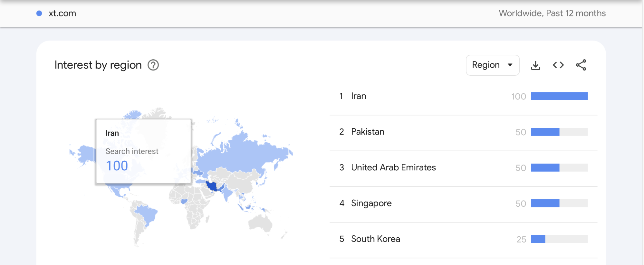Viewport: 644px width, 265px height.
Task: Click the blue xt.com legend dot
Action: point(39,13)
